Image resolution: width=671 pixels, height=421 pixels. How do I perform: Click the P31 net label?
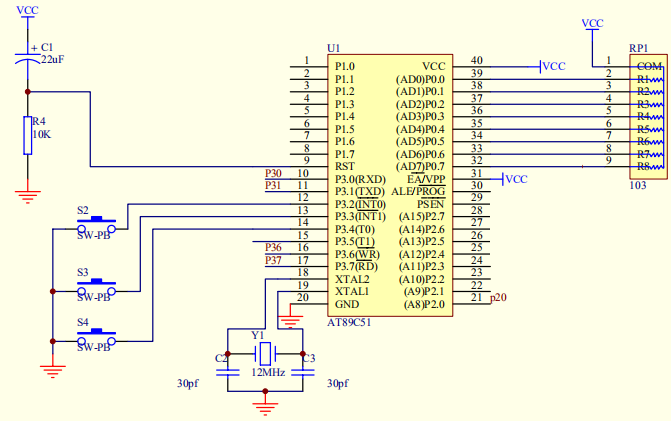(273, 185)
